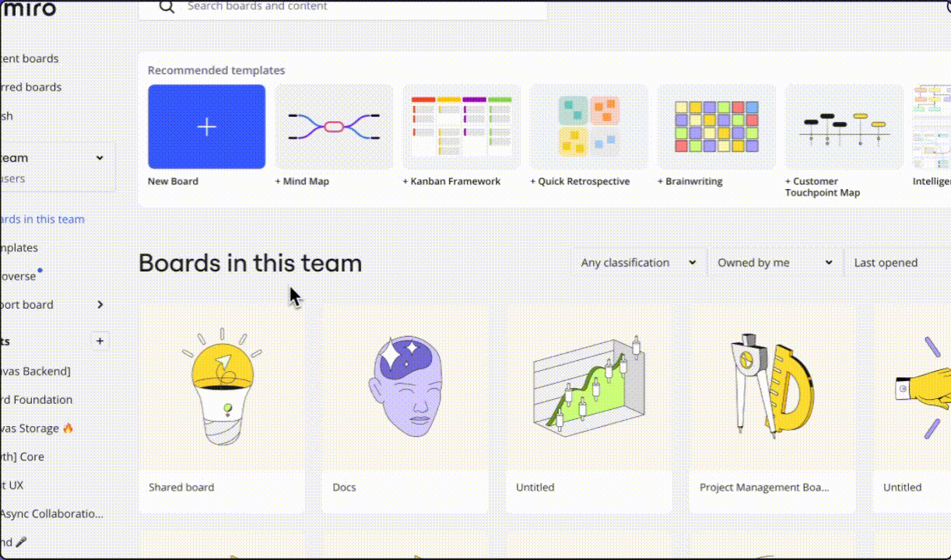Image resolution: width=951 pixels, height=560 pixels.
Task: Open Project Management board
Action: click(772, 408)
